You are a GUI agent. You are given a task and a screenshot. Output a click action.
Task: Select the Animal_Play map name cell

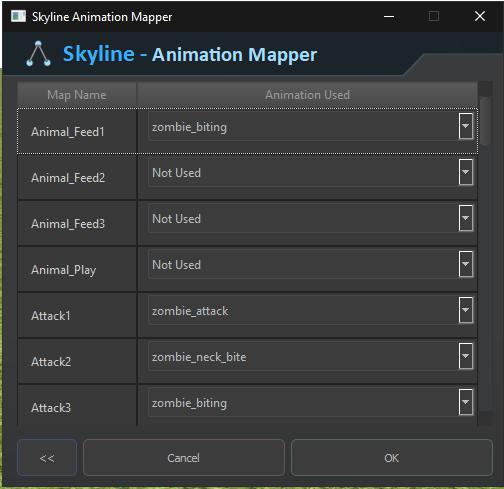tap(77, 269)
